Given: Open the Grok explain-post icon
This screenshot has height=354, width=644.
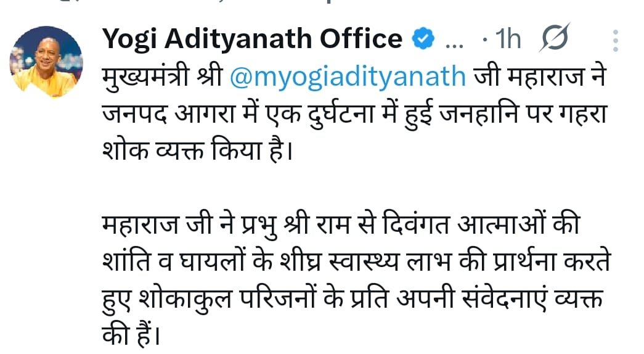Looking at the screenshot, I should (554, 40).
